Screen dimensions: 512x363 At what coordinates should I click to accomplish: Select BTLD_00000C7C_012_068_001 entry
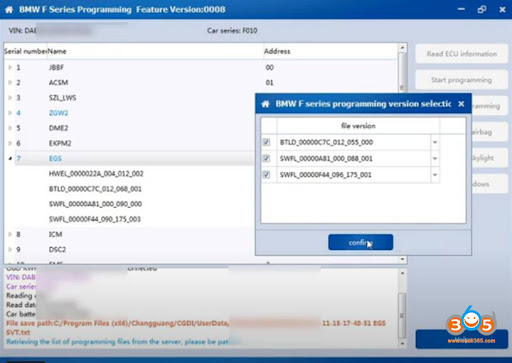[x=95, y=189]
